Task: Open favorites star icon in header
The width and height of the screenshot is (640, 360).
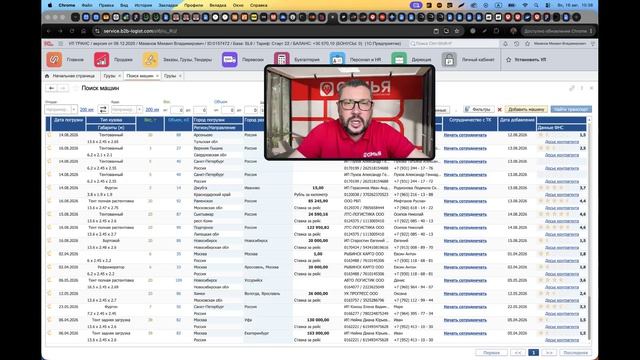Action: pyautogui.click(x=527, y=44)
